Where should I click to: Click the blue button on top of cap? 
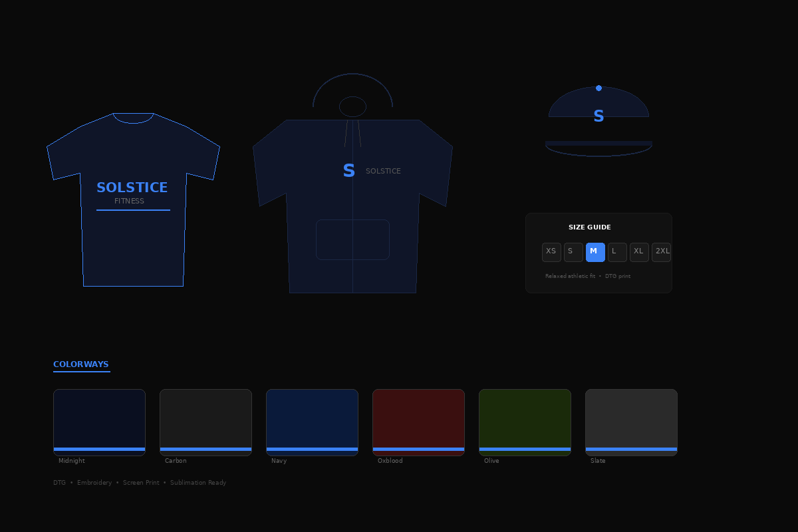[598, 88]
